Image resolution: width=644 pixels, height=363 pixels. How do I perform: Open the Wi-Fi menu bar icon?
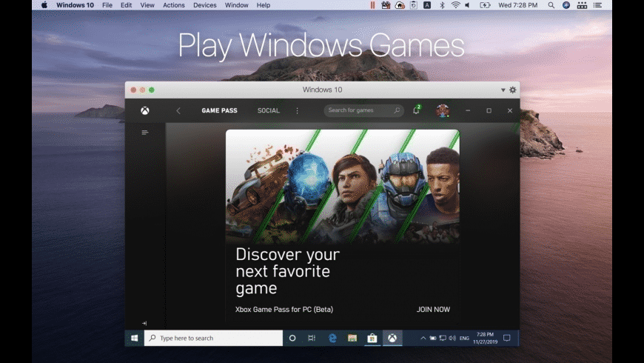pyautogui.click(x=455, y=5)
